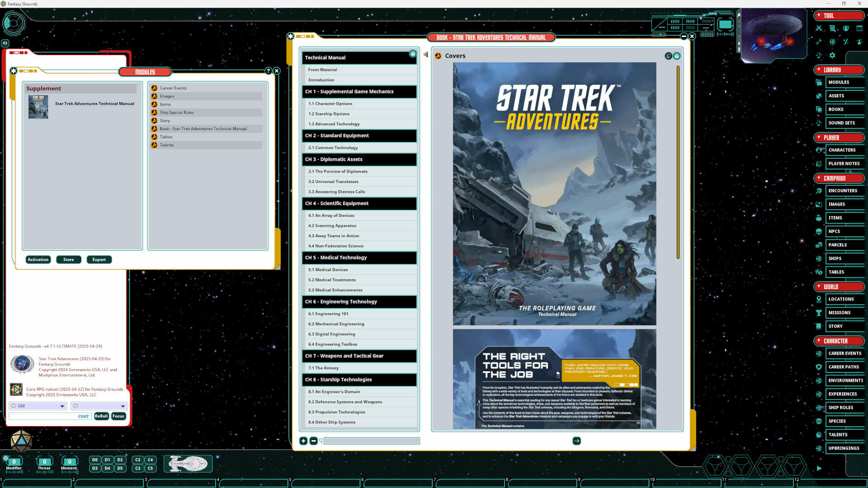
Task: Open the music note sound tool icon
Action: [x=818, y=55]
